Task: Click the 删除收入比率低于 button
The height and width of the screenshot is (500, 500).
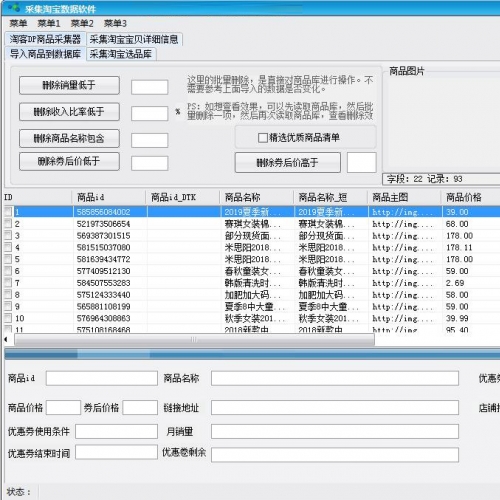Action: coord(69,112)
